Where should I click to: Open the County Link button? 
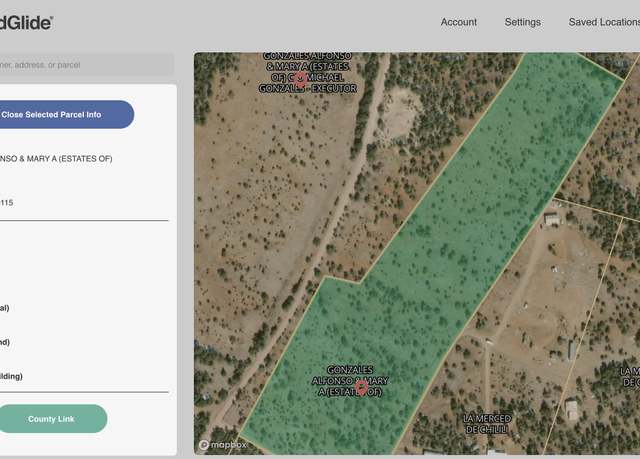click(52, 419)
